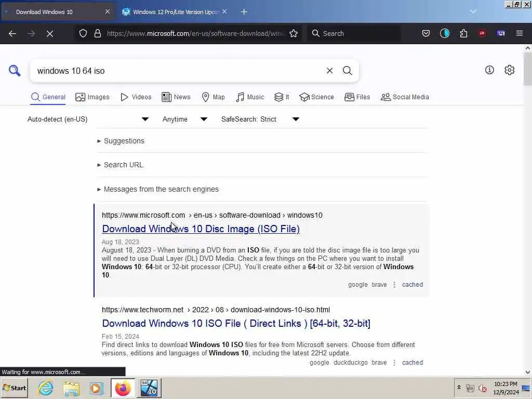Switch to Windows 12 Pro/Lite Version tab
Viewport: 532px width, 399px height.
pyautogui.click(x=175, y=12)
